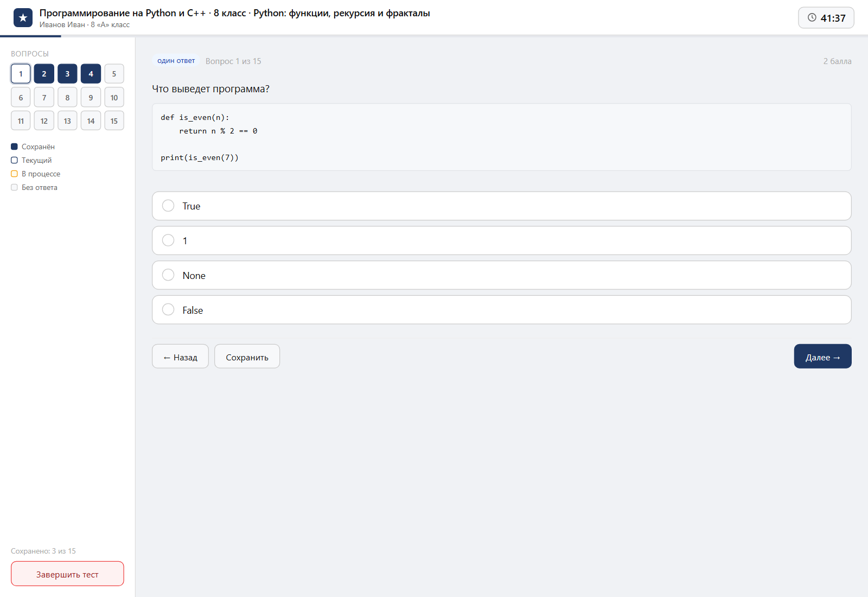Click the star logo icon in header

pyautogui.click(x=23, y=18)
